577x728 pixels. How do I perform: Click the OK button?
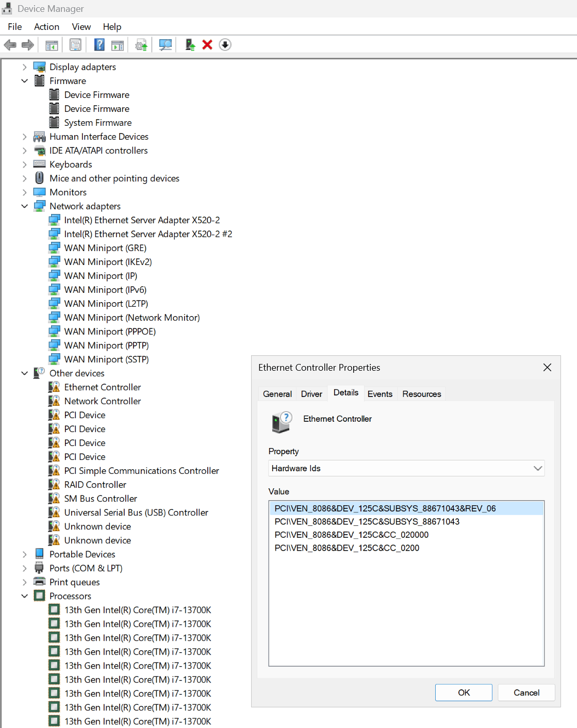pos(464,692)
